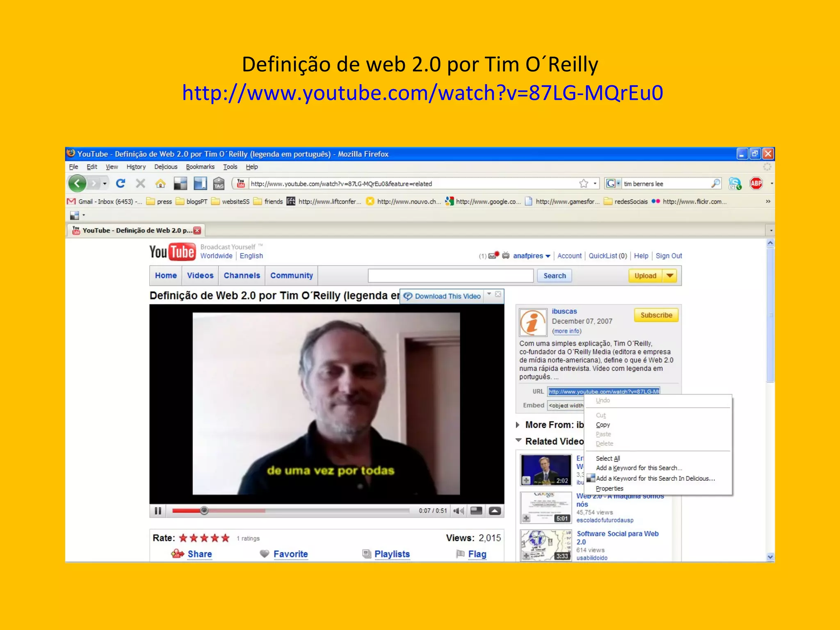Click the ibuscas channel avatar
Image resolution: width=840 pixels, height=630 pixels.
[x=533, y=322]
